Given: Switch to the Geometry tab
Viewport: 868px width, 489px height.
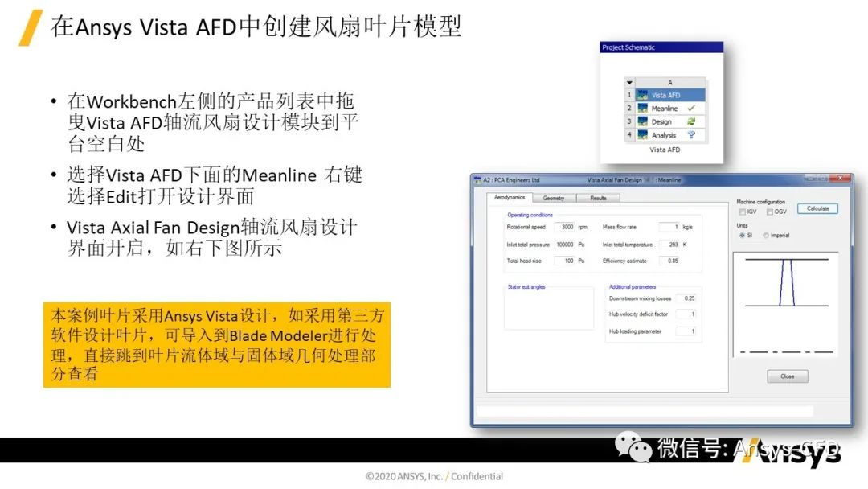Looking at the screenshot, I should pos(554,199).
